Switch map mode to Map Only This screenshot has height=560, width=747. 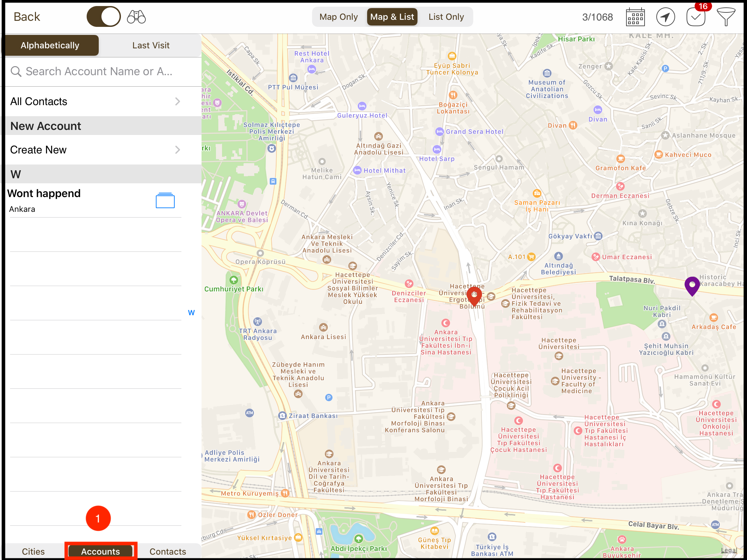click(338, 16)
